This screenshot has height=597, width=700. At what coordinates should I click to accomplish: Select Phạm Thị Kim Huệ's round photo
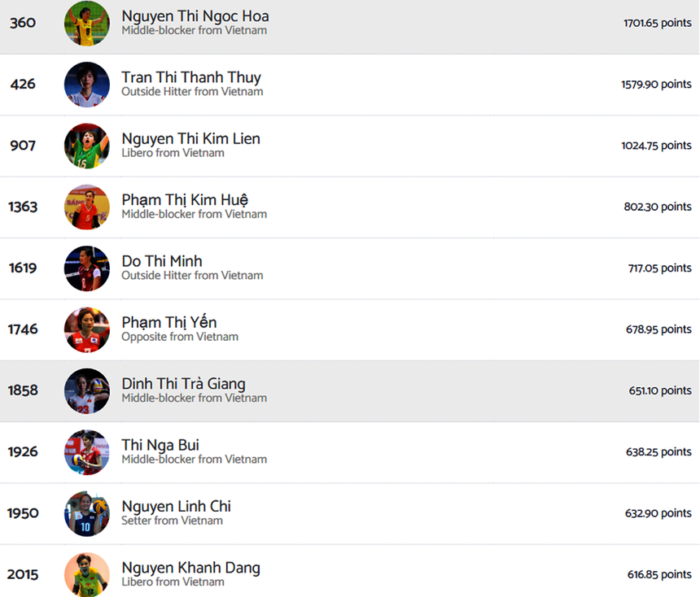tap(86, 207)
